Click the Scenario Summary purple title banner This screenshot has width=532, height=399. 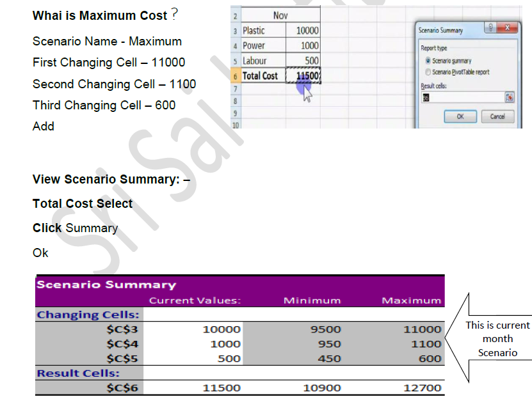click(239, 285)
